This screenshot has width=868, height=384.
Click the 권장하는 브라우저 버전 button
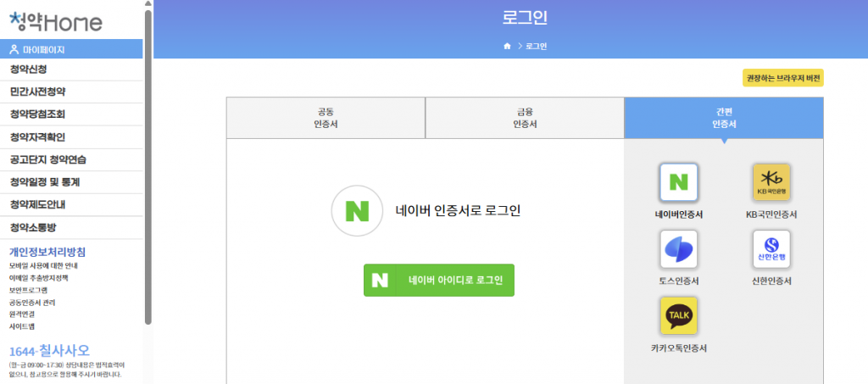[x=782, y=78]
